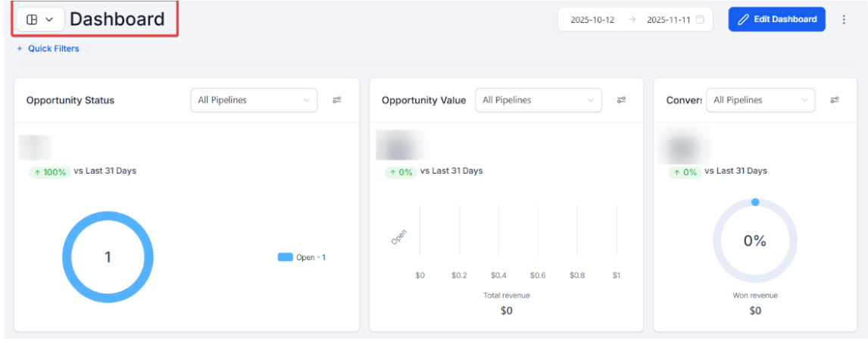
Task: Click the three-dot more options icon
Action: [844, 20]
